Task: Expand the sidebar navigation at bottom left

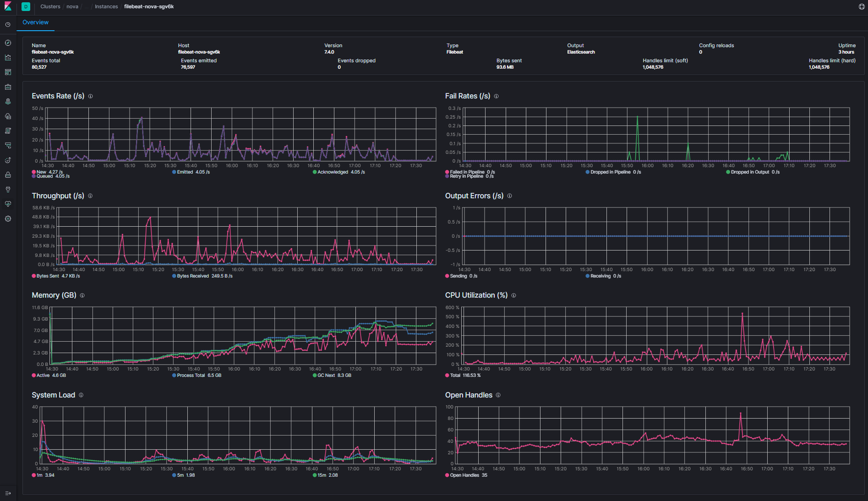Action: pyautogui.click(x=8, y=493)
